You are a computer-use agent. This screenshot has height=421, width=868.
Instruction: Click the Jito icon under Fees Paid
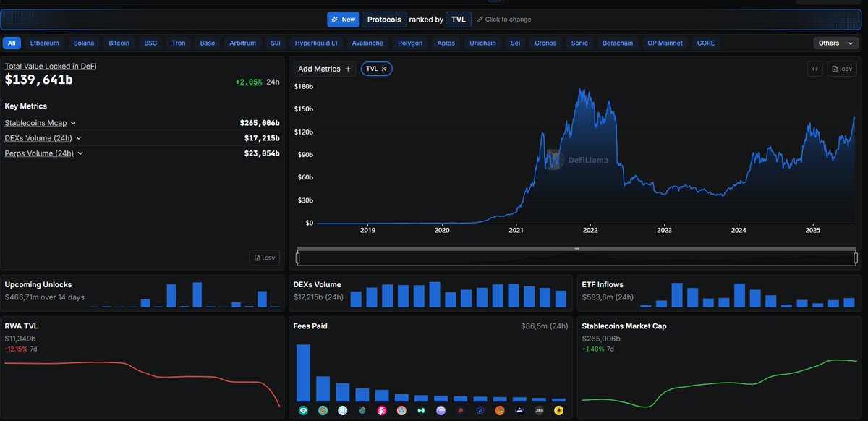coord(539,410)
